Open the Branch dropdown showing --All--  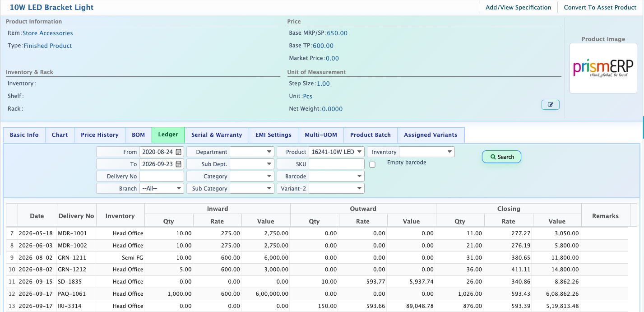click(x=162, y=189)
